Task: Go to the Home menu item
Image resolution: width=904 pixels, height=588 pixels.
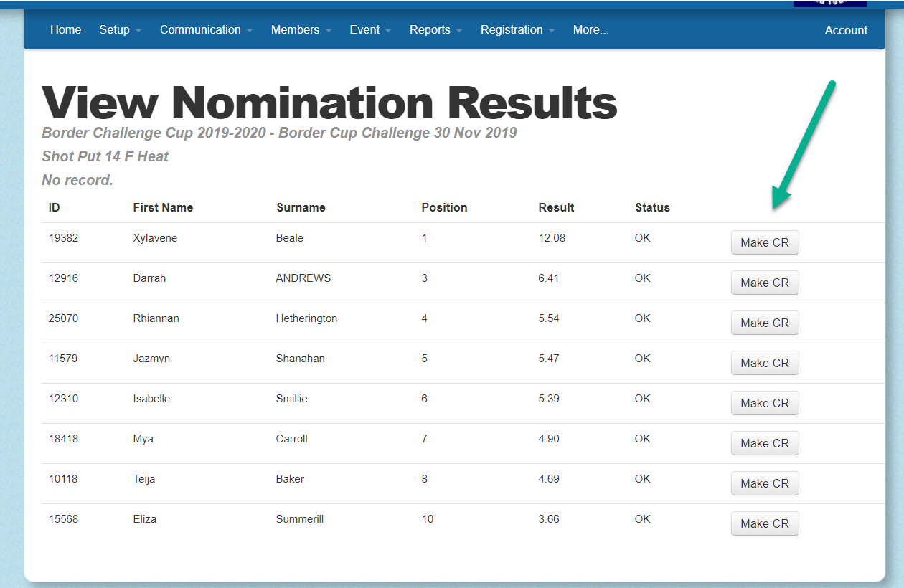Action: [65, 29]
